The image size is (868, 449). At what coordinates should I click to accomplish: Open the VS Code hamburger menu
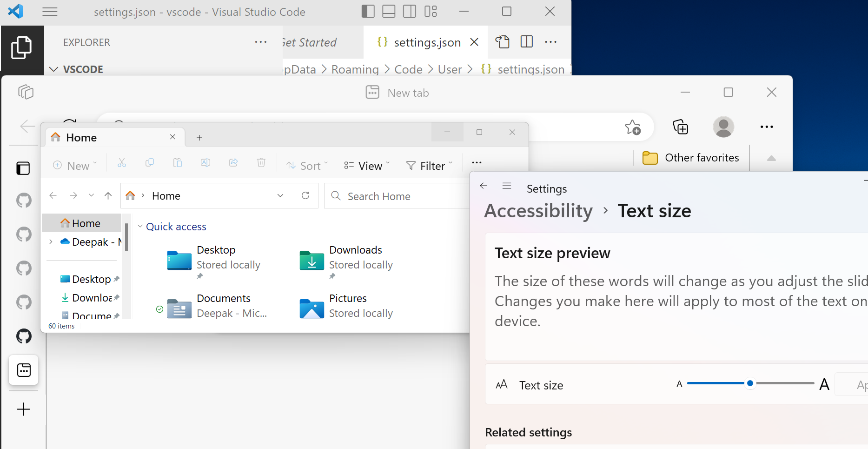point(50,12)
